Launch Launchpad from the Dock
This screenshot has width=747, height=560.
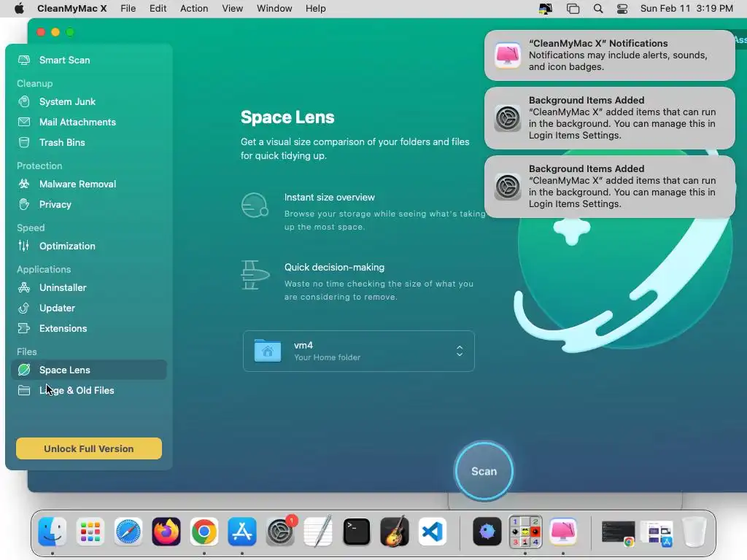click(x=90, y=532)
